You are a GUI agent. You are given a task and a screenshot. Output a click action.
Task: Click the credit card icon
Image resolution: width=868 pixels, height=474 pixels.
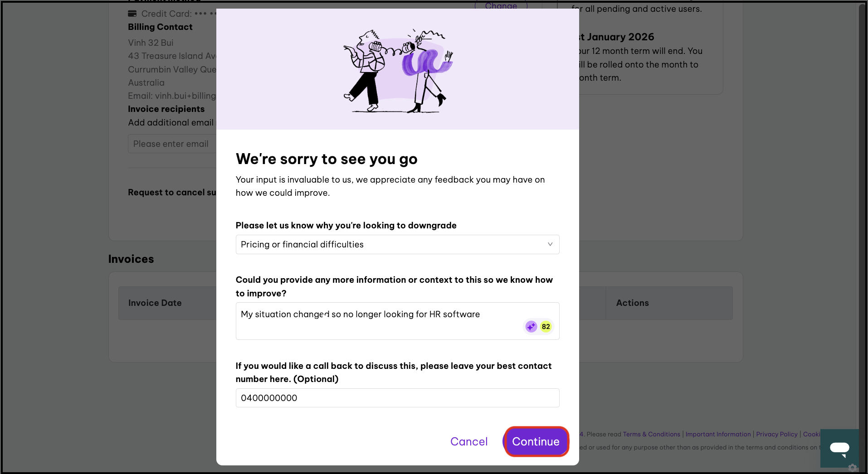(132, 14)
